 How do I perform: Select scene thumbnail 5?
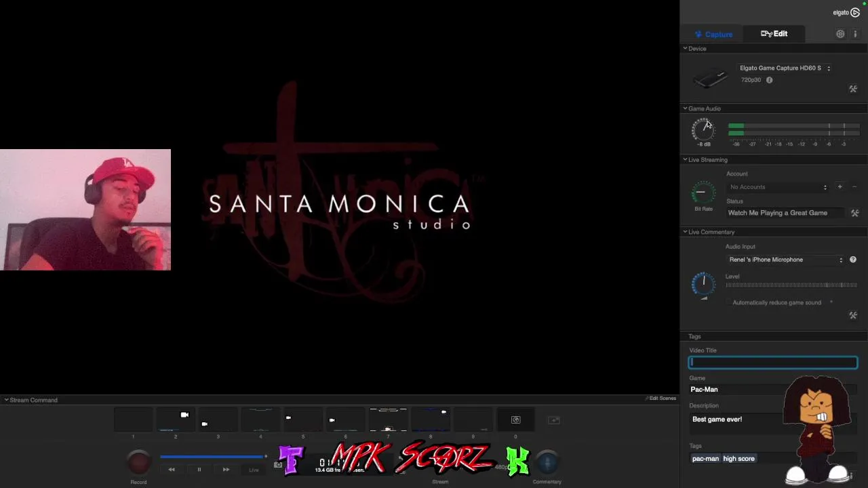click(303, 420)
